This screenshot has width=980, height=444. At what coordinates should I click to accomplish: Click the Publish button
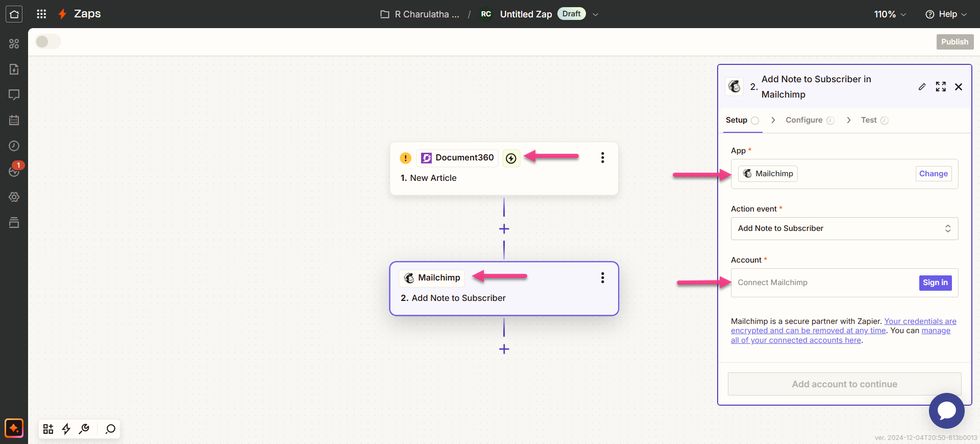(x=954, y=42)
